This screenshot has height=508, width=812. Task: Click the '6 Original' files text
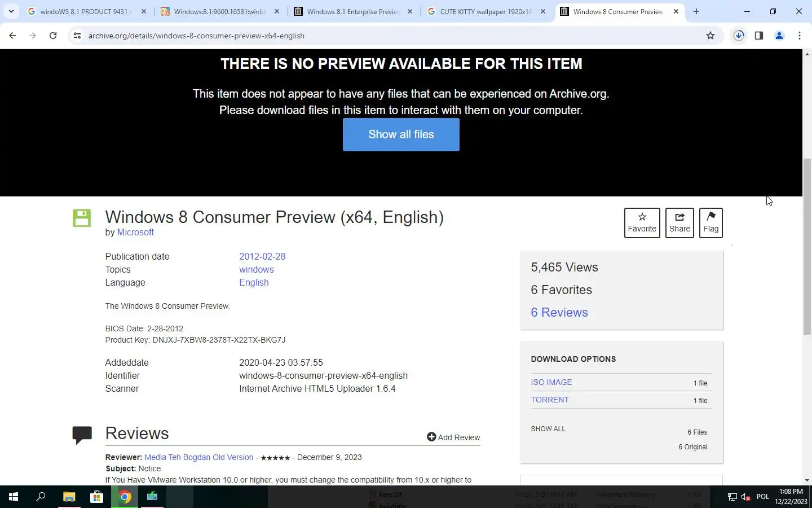point(692,446)
